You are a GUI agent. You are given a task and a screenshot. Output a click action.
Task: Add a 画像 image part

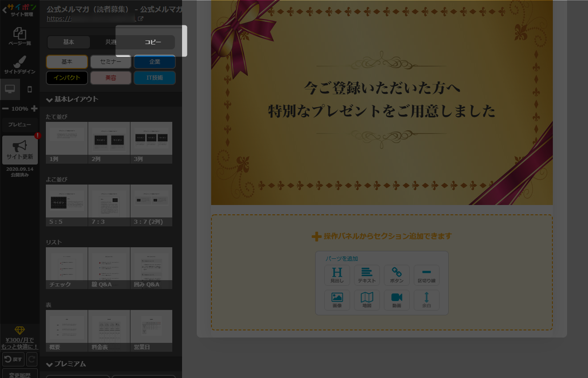[337, 300]
